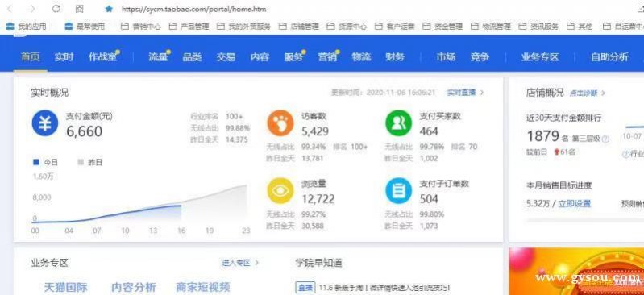Open the 我的应用 bookmark
This screenshot has width=644, height=295.
tap(27, 27)
